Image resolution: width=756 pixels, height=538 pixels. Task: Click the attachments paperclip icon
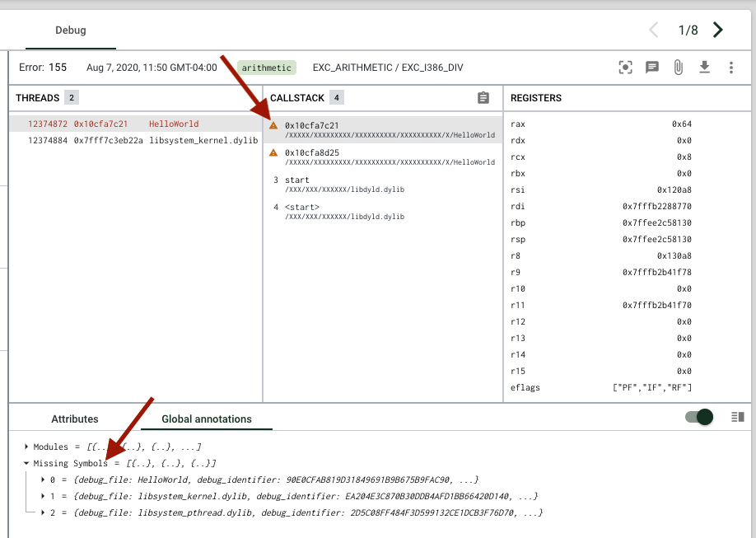(x=679, y=68)
